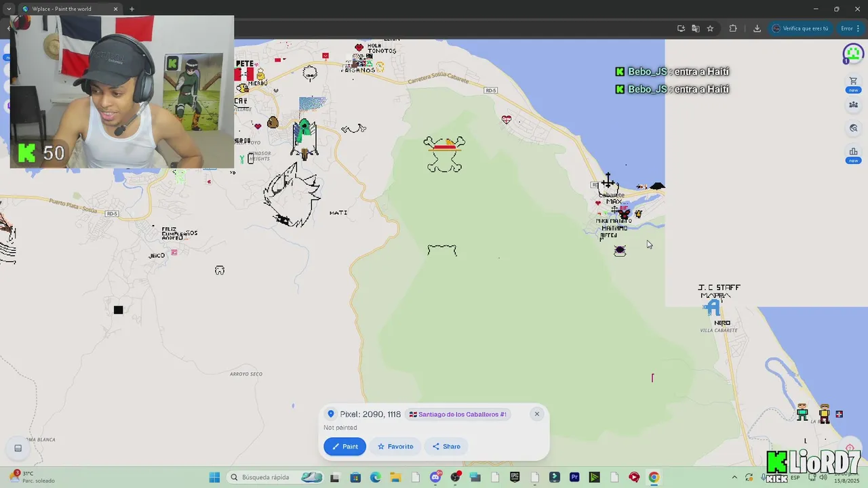This screenshot has width=868, height=488.
Task: Open the Chrome downloads icon
Action: (757, 28)
